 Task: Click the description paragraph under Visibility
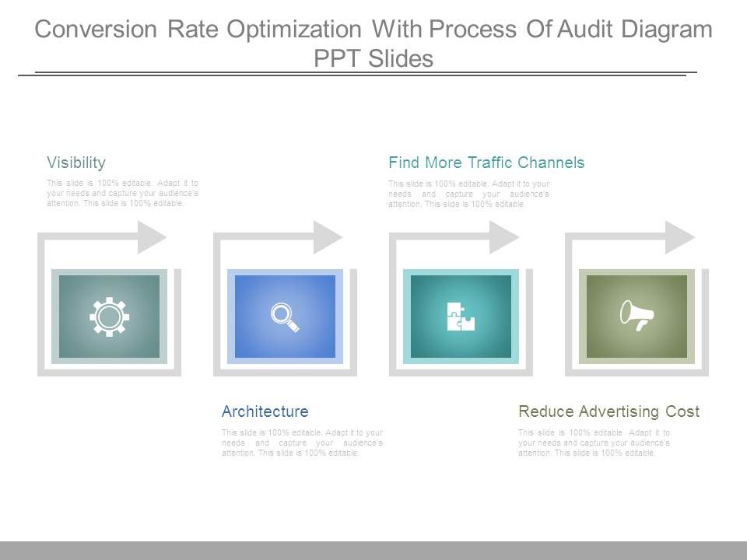[x=122, y=193]
